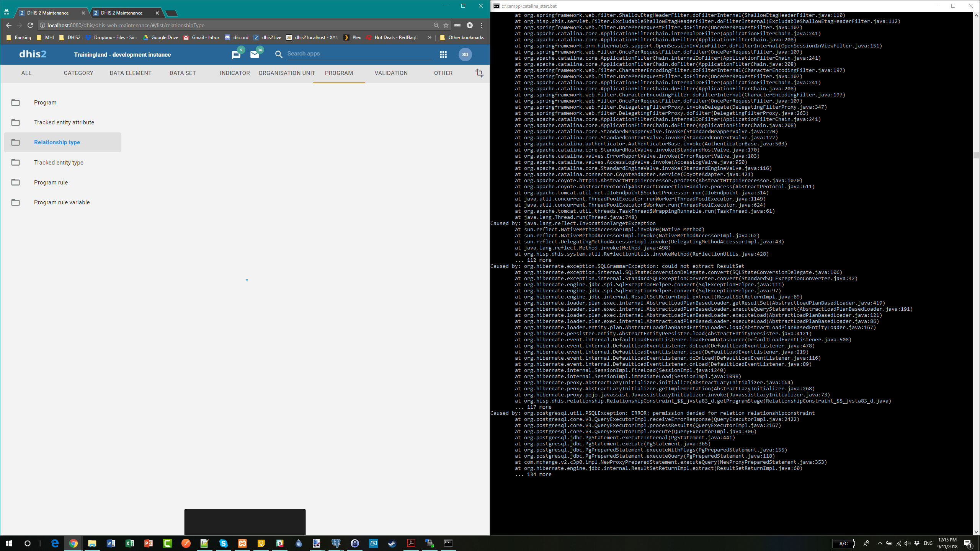Switch to the DATA ELEMENT tab

tap(130, 73)
